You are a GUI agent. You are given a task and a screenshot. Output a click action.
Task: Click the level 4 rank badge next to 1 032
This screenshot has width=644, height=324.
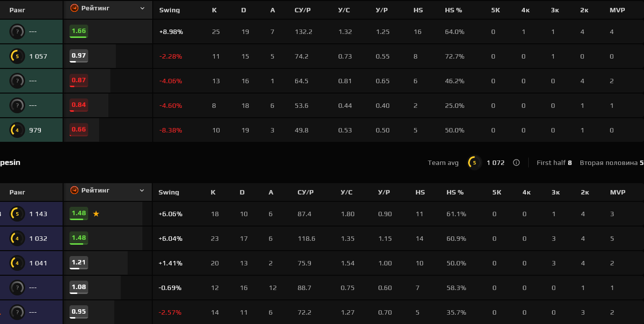[17, 238]
